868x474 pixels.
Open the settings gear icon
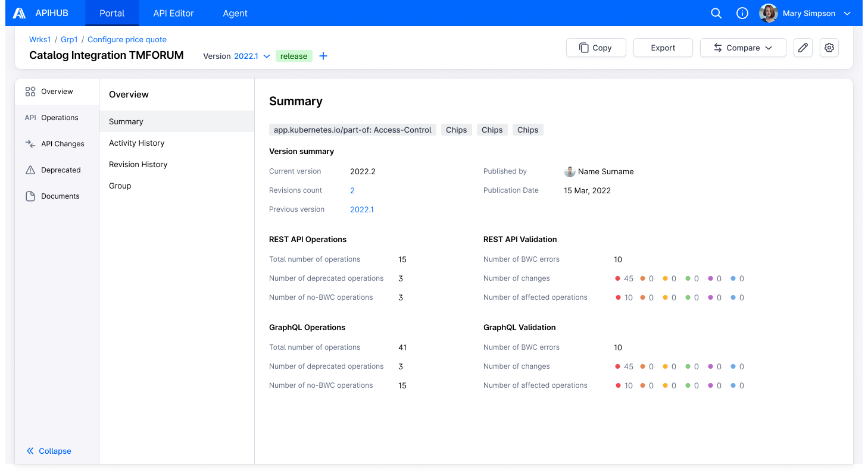(x=829, y=48)
